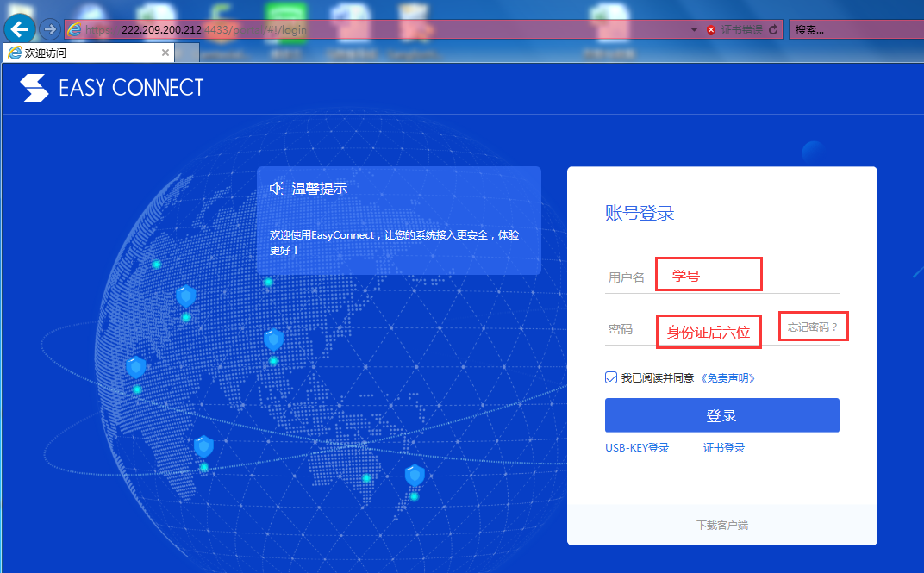The height and width of the screenshot is (573, 924).
Task: Open the address bar dropdown arrow
Action: 694,30
